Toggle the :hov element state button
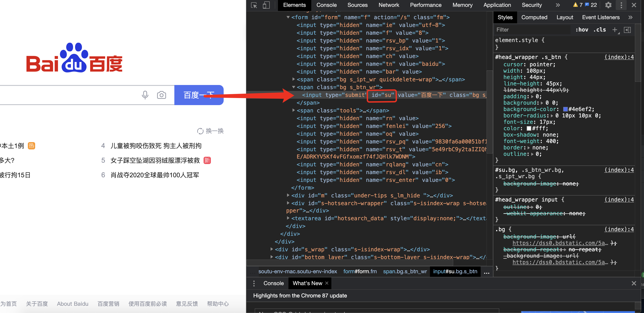The width and height of the screenshot is (644, 313). coord(581,30)
